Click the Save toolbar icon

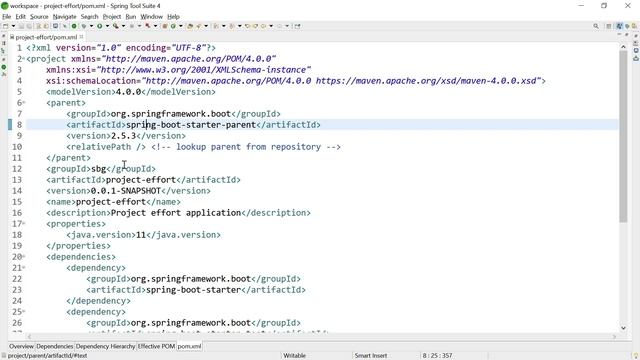tap(21, 26)
